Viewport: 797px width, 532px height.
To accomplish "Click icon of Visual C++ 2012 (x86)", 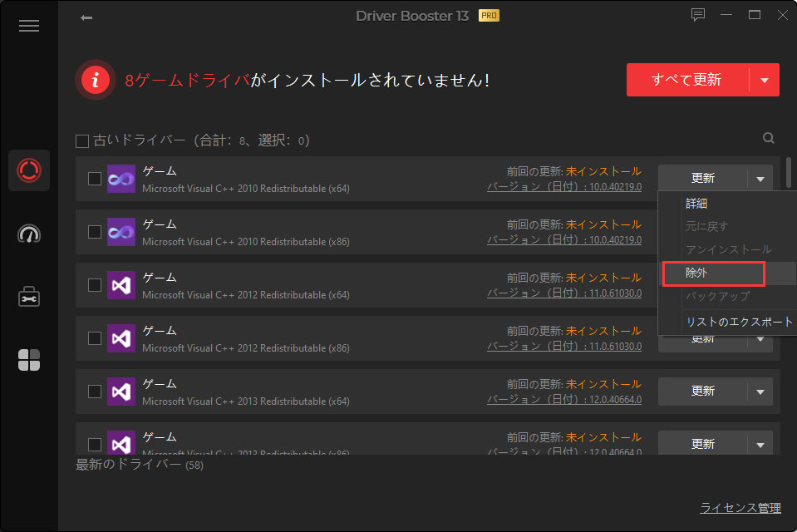I will [x=121, y=338].
